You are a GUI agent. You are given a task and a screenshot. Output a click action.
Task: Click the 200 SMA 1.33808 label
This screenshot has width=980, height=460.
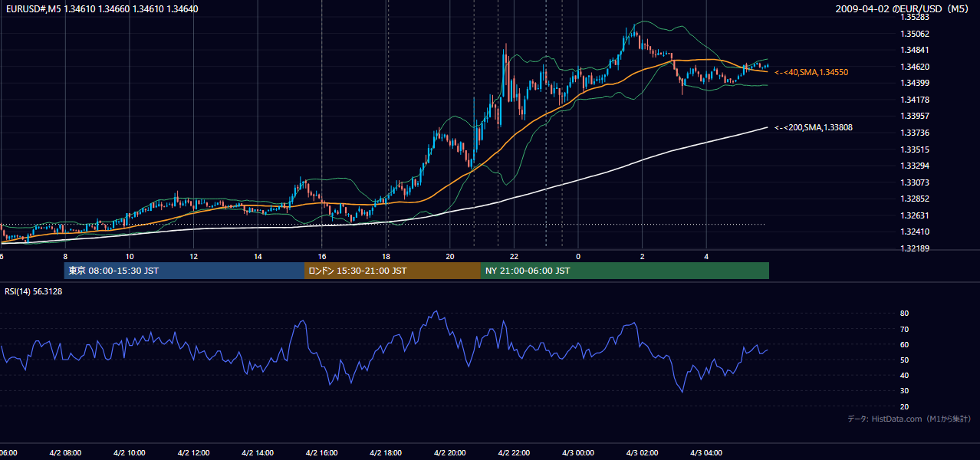pos(814,128)
